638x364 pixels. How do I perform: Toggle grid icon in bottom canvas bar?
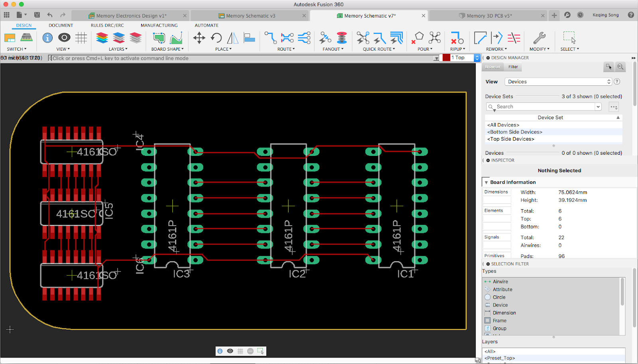[240, 351]
